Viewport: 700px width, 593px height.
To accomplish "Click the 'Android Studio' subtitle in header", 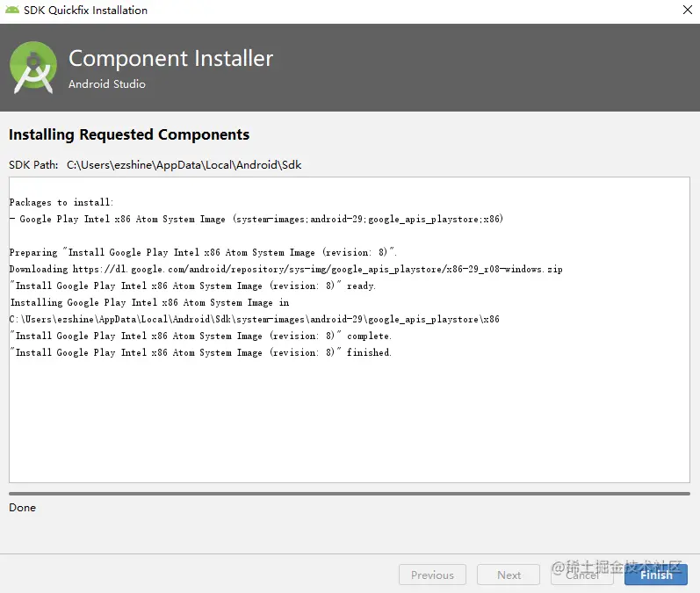I will 106,84.
